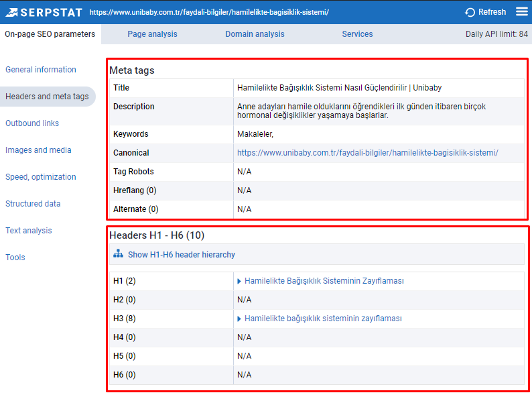Image resolution: width=532 pixels, height=399 pixels.
Task: Click the H5 (0) row label
Action: point(125,356)
